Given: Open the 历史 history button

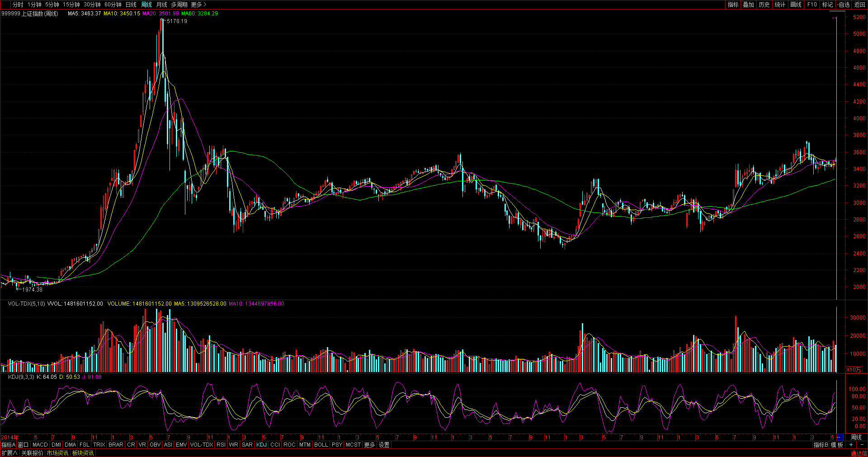Looking at the screenshot, I should tap(764, 5).
